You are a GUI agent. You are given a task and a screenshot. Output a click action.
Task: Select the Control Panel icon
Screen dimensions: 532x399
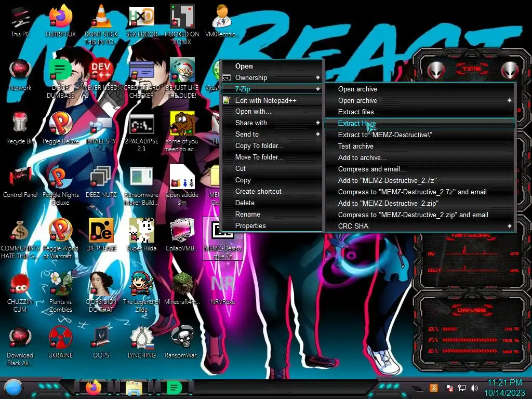coord(20,182)
